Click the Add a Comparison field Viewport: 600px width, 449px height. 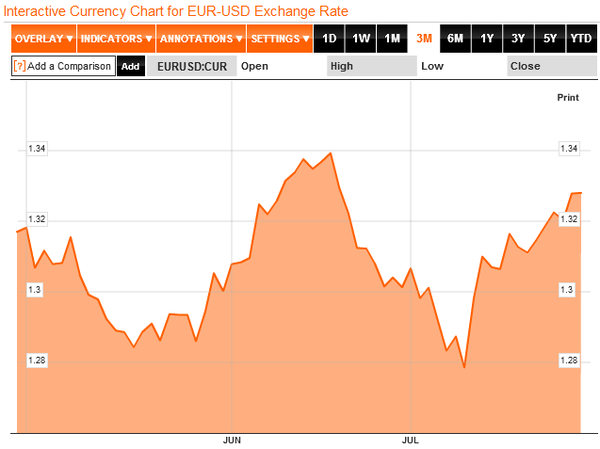(63, 66)
